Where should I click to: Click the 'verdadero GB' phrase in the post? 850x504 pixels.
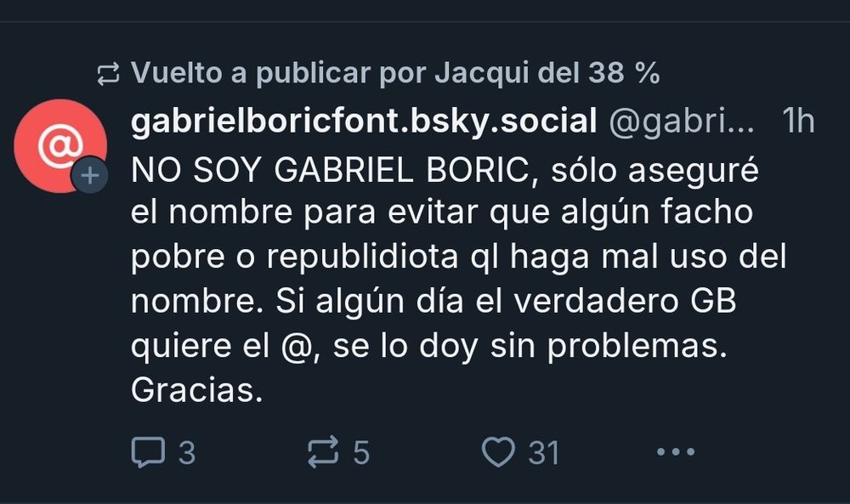(625, 301)
